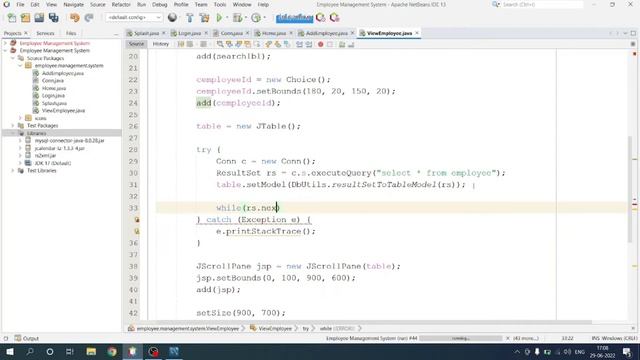Click the Open Project toolbar icon
Image resolution: width=640 pixels, height=360 pixels.
tap(39, 18)
